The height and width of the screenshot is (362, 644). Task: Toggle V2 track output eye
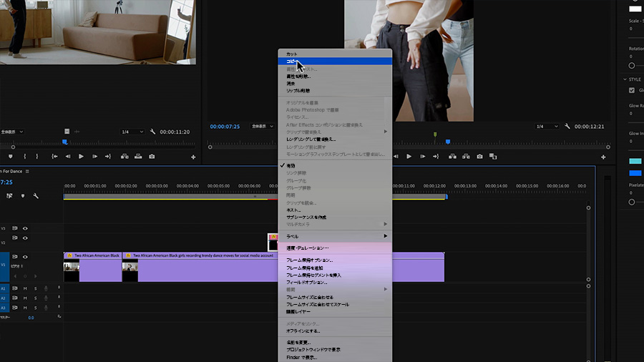[x=25, y=238]
